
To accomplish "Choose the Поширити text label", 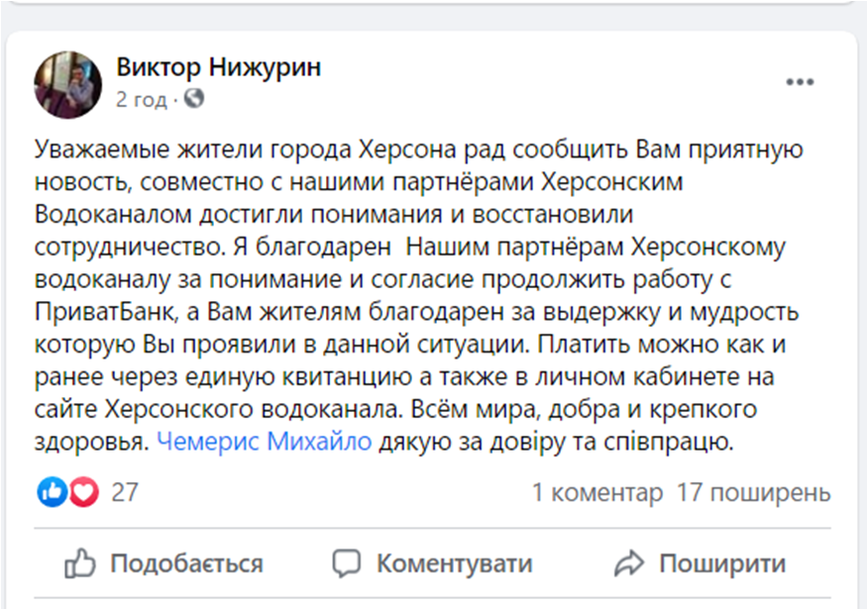I will point(722,564).
